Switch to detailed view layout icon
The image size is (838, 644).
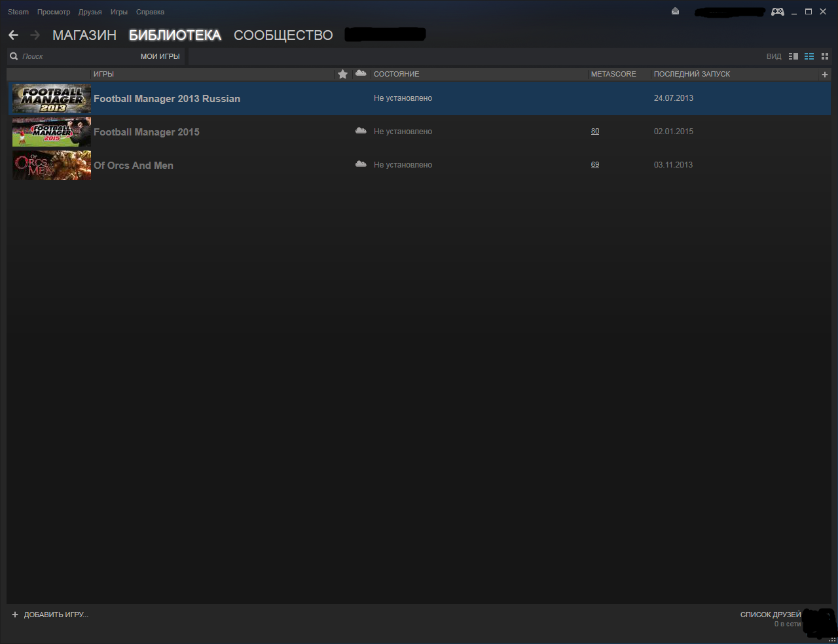793,56
